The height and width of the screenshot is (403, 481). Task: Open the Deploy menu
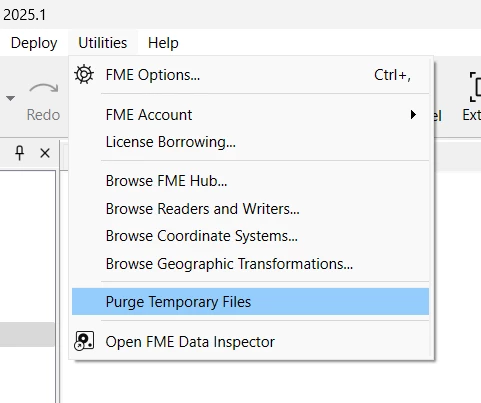click(34, 43)
